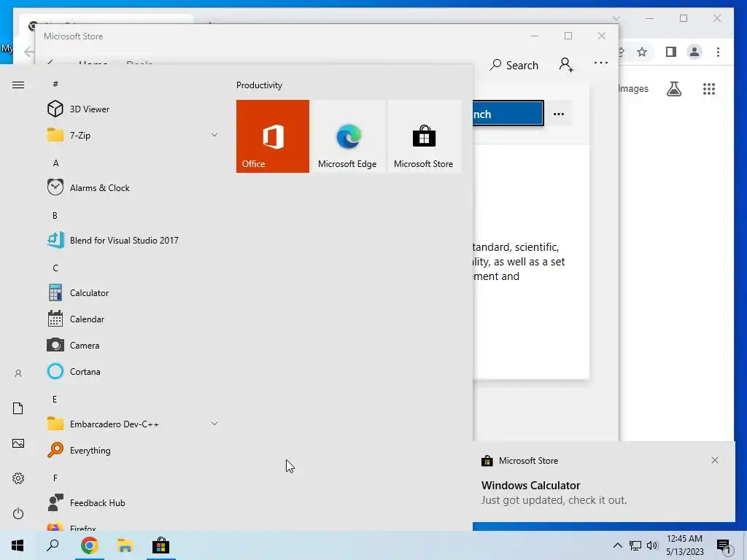747x560 pixels.
Task: Open more options next to Launch button
Action: pos(559,114)
